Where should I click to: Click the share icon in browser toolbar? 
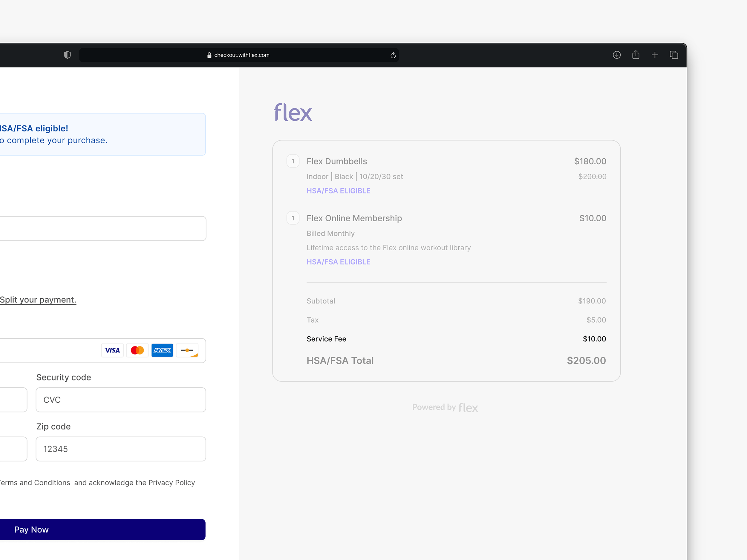[636, 55]
